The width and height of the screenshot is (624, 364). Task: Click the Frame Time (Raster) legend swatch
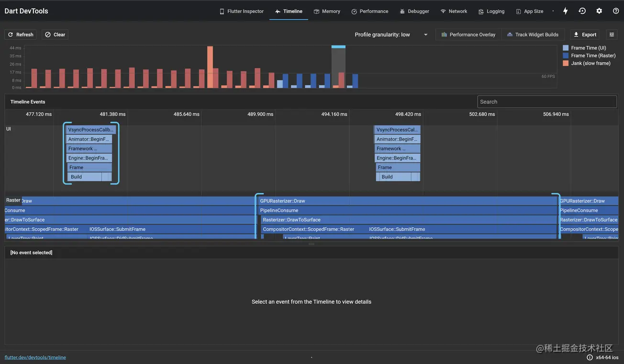[566, 55]
